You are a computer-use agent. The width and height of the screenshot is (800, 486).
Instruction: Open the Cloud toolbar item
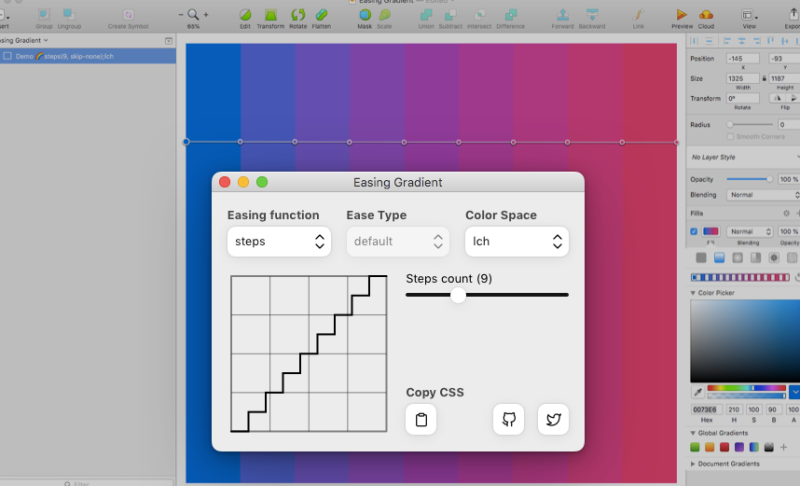706,15
